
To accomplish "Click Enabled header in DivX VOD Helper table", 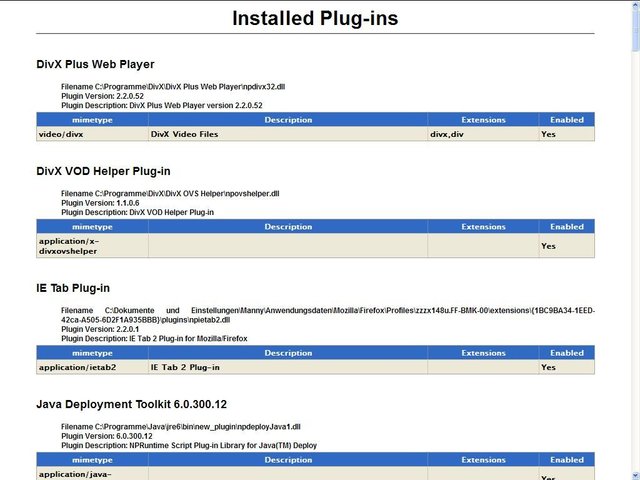I will [x=567, y=227].
